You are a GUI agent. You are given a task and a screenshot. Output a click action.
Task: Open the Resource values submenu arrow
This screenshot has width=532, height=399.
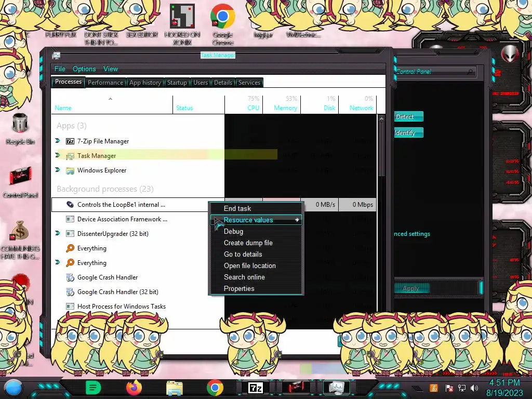point(297,220)
